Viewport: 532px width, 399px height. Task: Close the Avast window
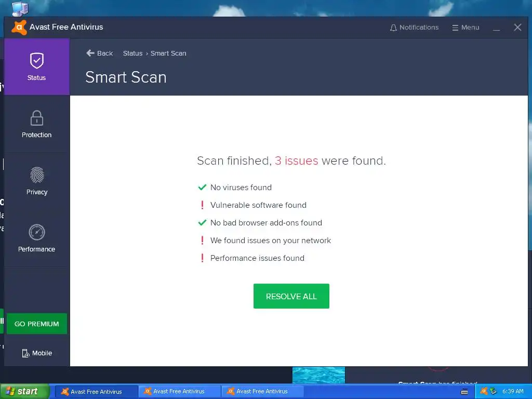click(517, 28)
